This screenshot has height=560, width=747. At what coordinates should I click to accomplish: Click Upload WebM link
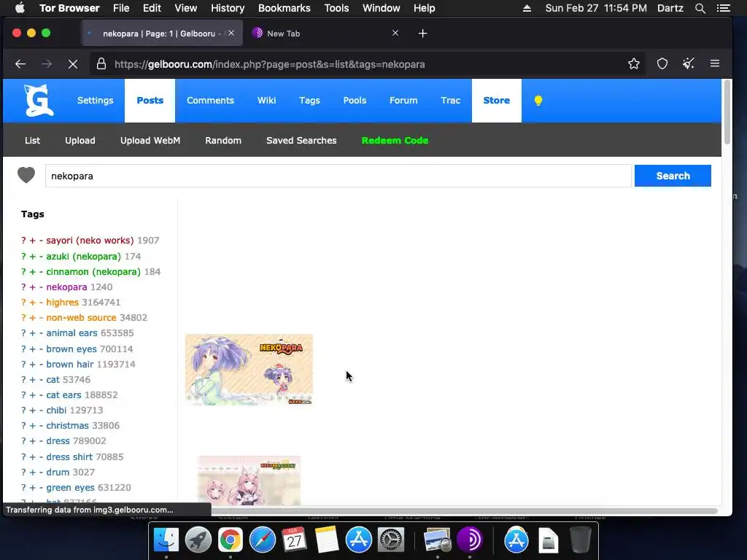(150, 141)
